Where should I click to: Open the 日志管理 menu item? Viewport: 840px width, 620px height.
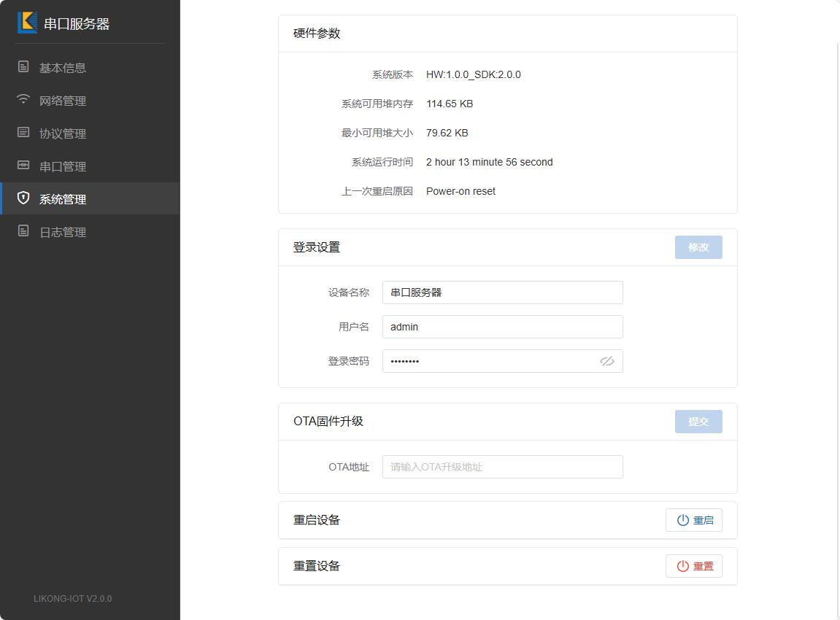point(90,232)
